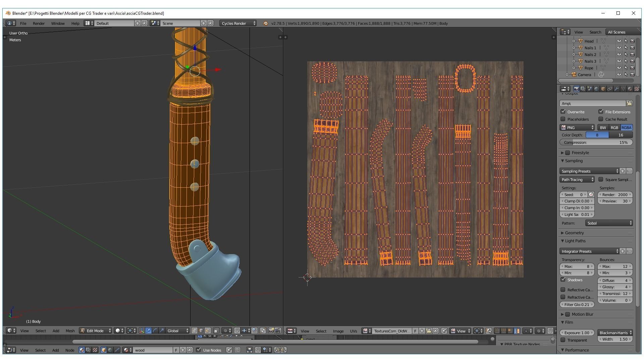
Task: Enable the Cache Result checkbox
Action: (601, 119)
